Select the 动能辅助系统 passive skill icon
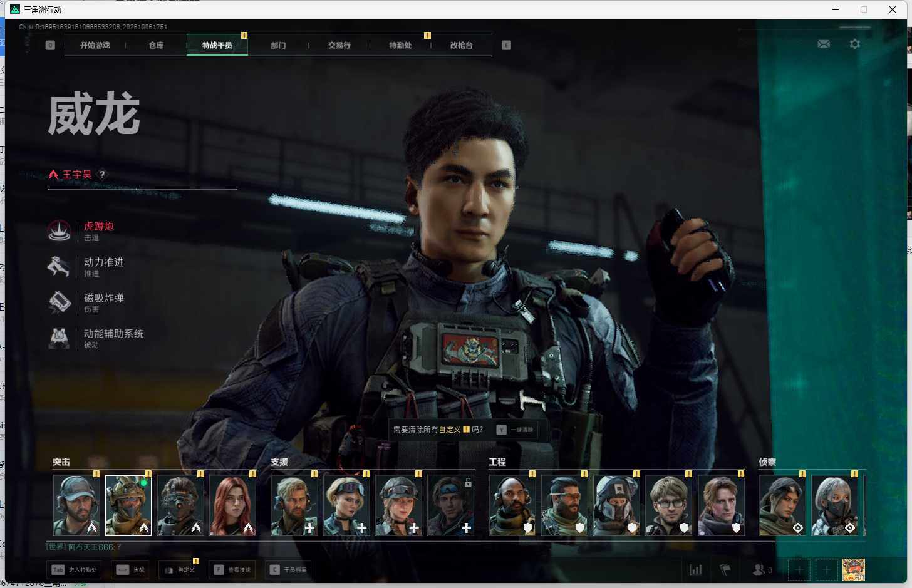The width and height of the screenshot is (912, 588). [59, 338]
